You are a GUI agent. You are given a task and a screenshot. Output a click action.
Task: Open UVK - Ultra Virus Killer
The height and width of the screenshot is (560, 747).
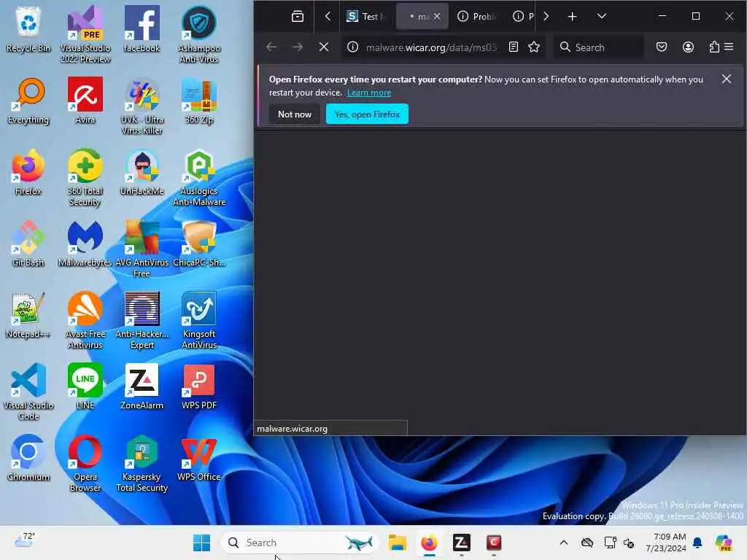click(x=142, y=106)
